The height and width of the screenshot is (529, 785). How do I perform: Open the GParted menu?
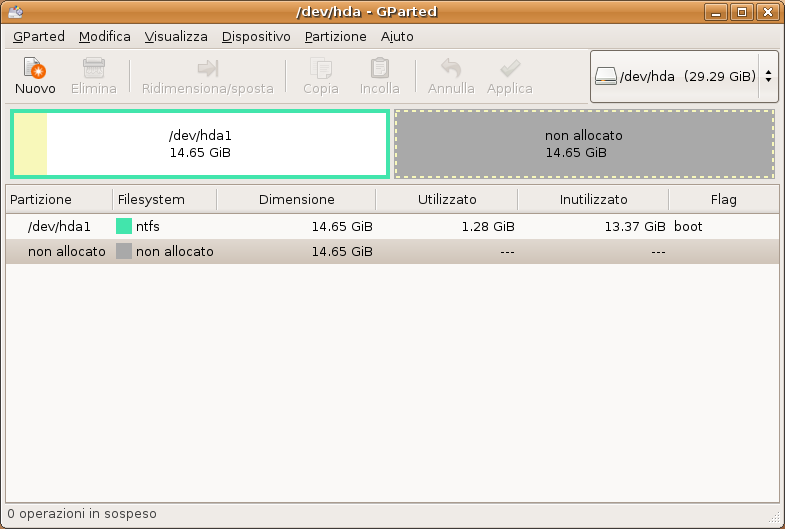pos(39,36)
